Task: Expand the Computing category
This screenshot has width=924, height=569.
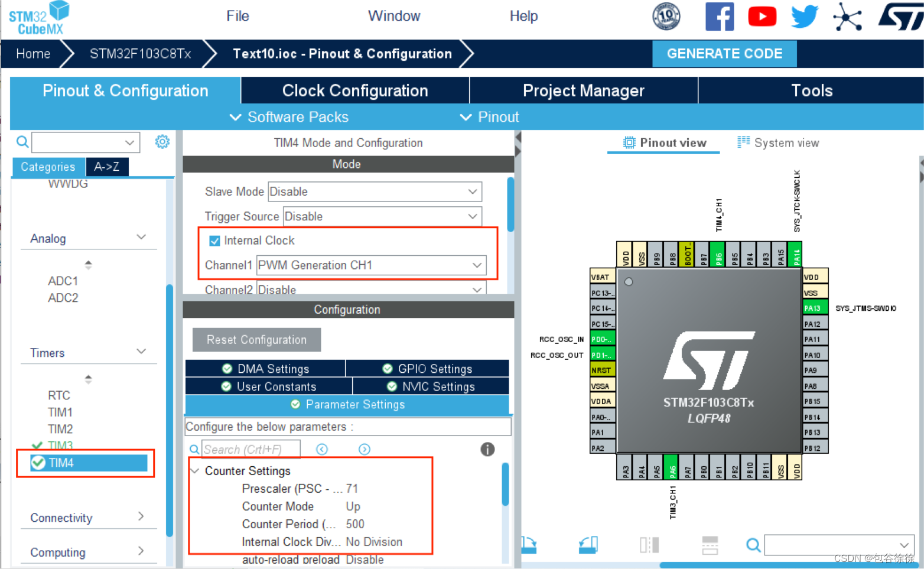Action: click(141, 551)
